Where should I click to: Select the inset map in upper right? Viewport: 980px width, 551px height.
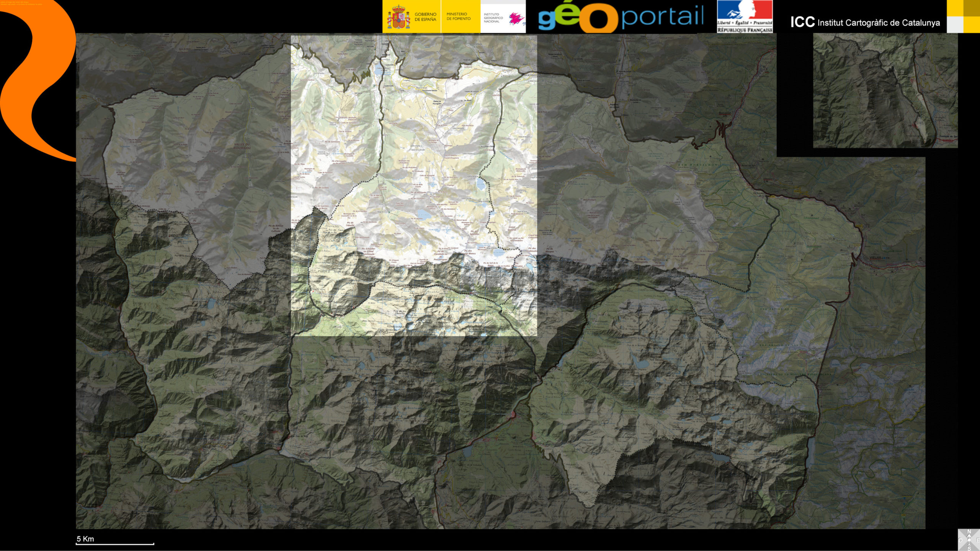885,90
